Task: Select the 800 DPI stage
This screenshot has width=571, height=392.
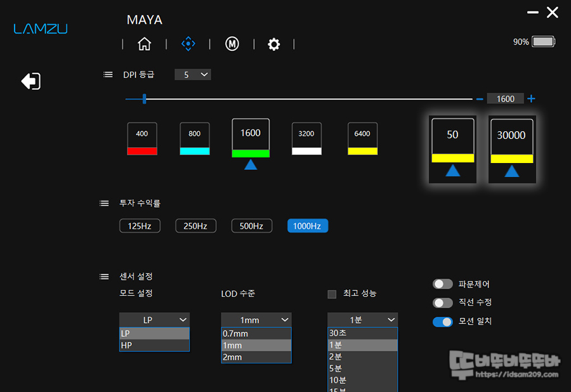Action: [x=195, y=138]
